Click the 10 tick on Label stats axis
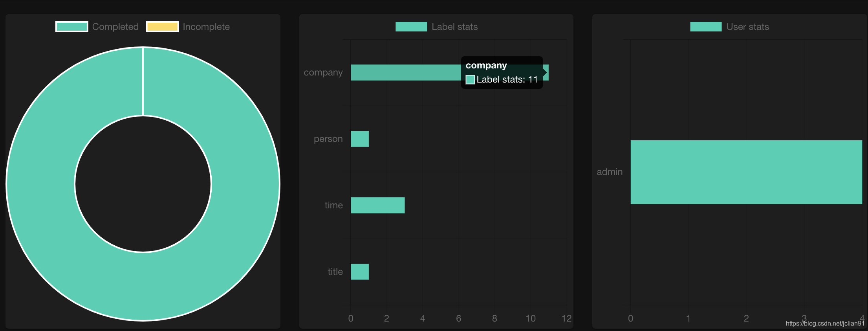This screenshot has width=868, height=331. coord(531,318)
